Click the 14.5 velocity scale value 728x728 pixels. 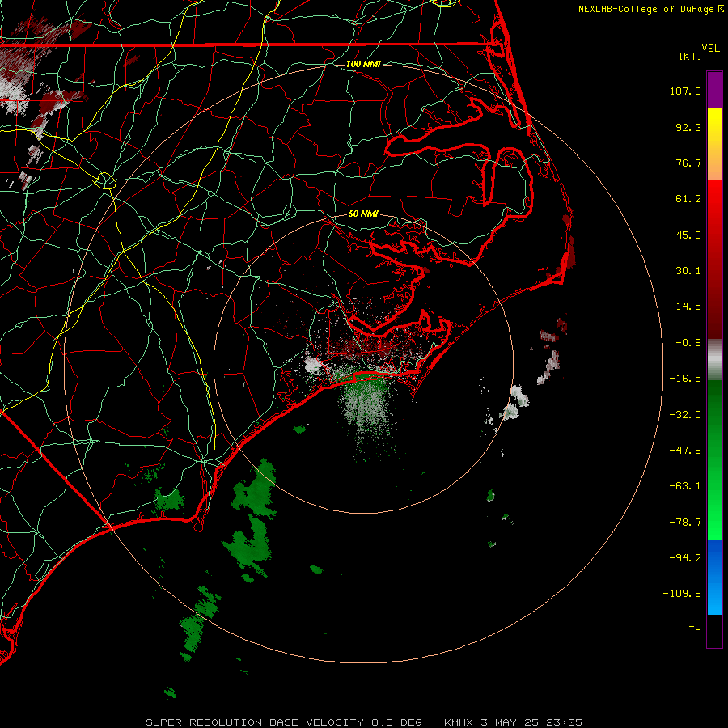coord(688,307)
